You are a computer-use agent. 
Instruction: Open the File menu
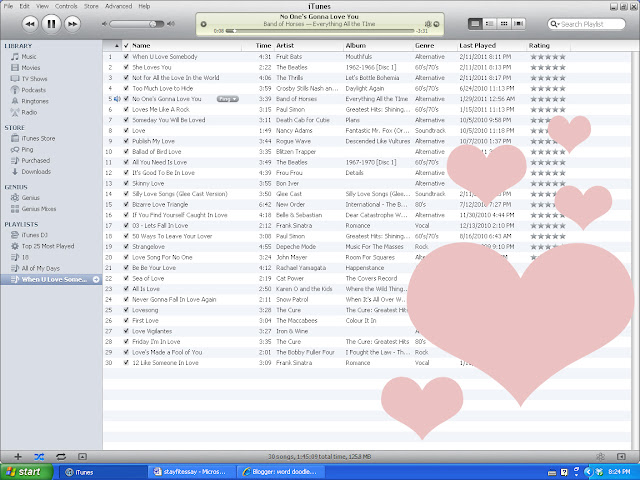(8, 6)
